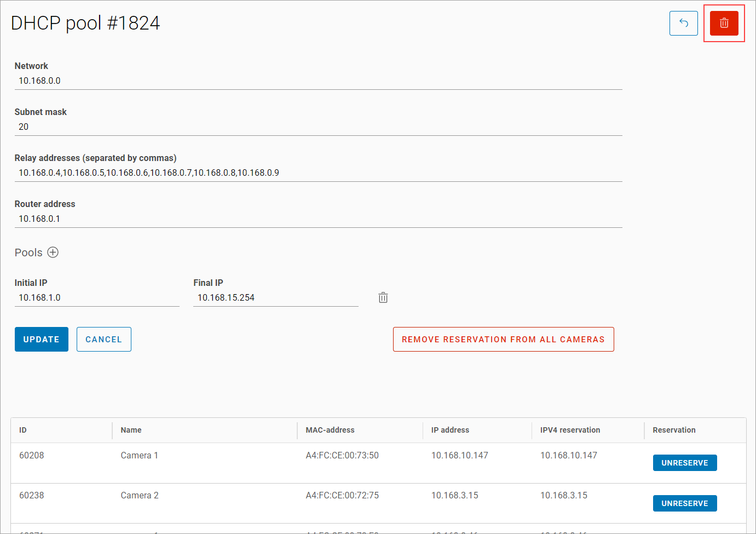Focus the Subnet mask field
The width and height of the screenshot is (756, 534).
tap(318, 127)
